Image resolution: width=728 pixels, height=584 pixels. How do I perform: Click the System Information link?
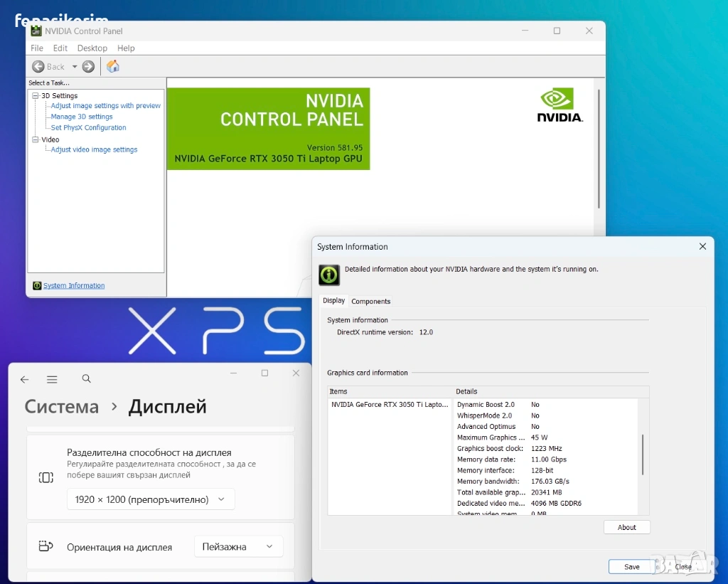[x=74, y=286]
